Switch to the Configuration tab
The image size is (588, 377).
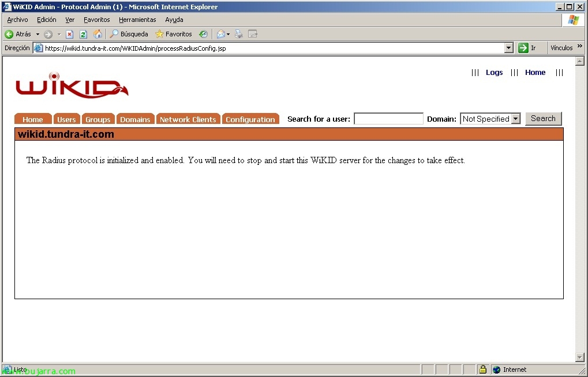pos(250,119)
